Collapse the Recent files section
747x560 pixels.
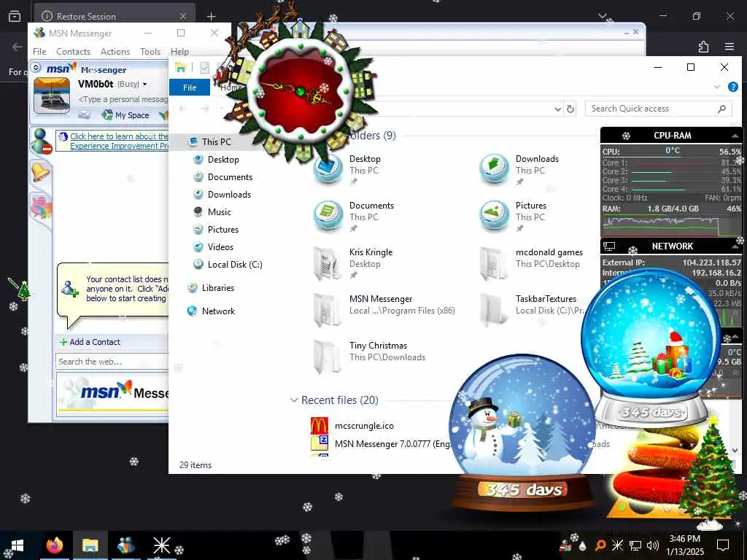[x=294, y=400]
